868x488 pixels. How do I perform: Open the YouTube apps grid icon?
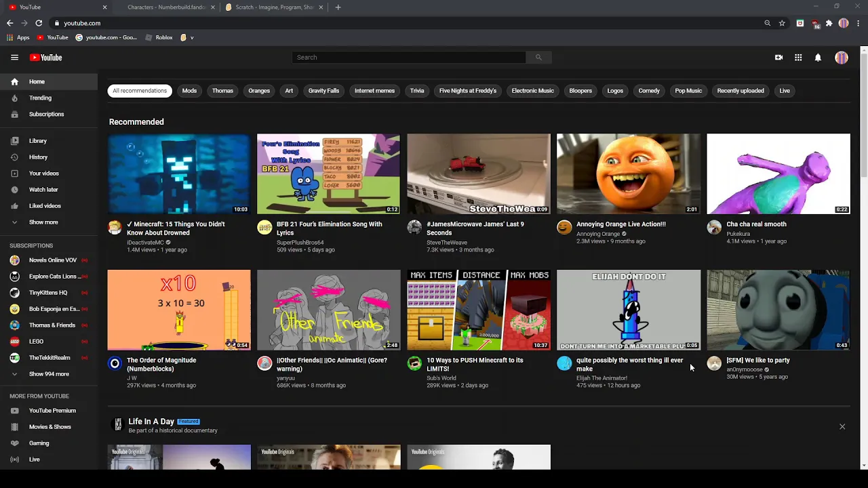798,58
